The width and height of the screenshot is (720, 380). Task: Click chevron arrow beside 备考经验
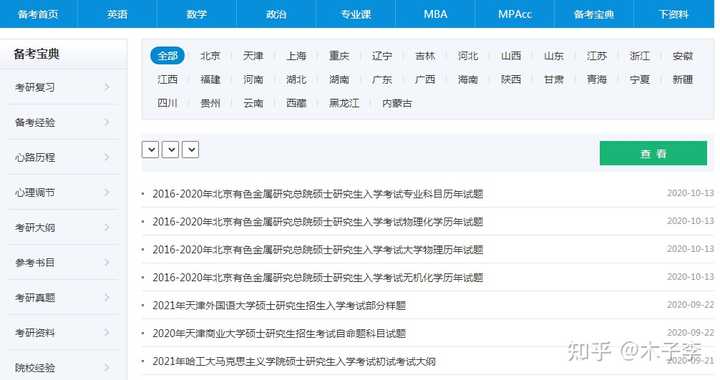pyautogui.click(x=107, y=122)
